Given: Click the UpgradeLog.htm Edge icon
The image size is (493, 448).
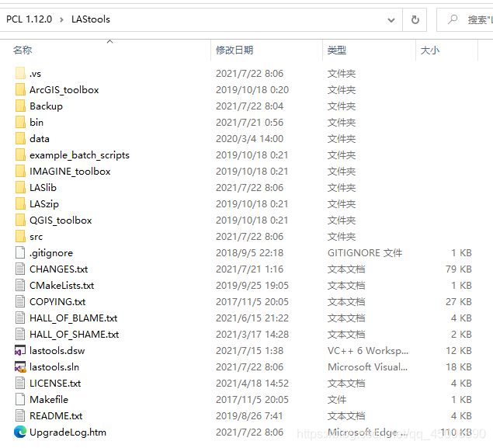Looking at the screenshot, I should pyautogui.click(x=20, y=432).
